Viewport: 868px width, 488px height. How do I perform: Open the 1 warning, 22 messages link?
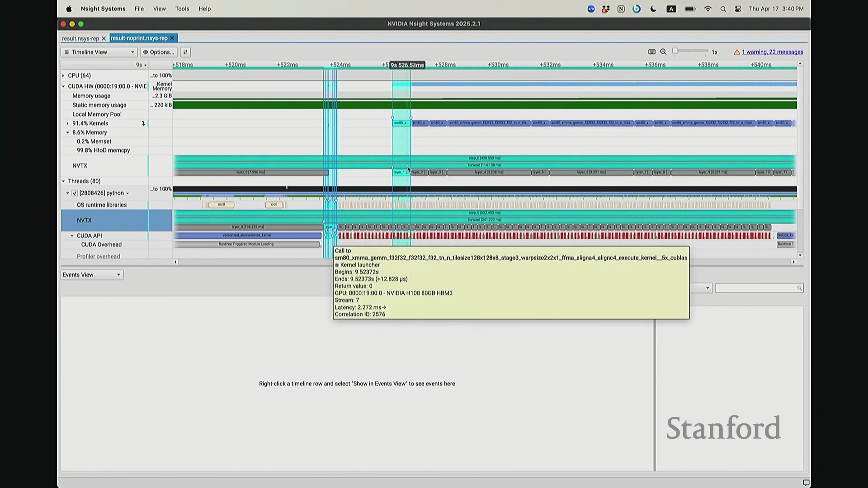point(772,52)
